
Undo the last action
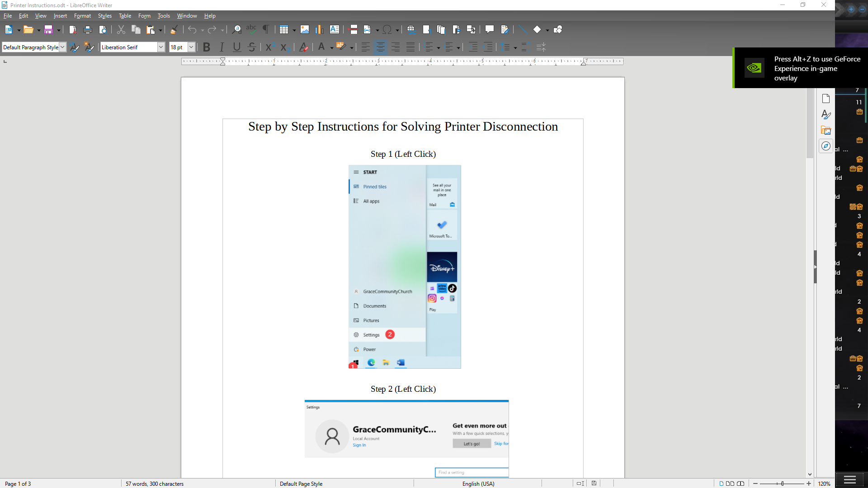[192, 30]
